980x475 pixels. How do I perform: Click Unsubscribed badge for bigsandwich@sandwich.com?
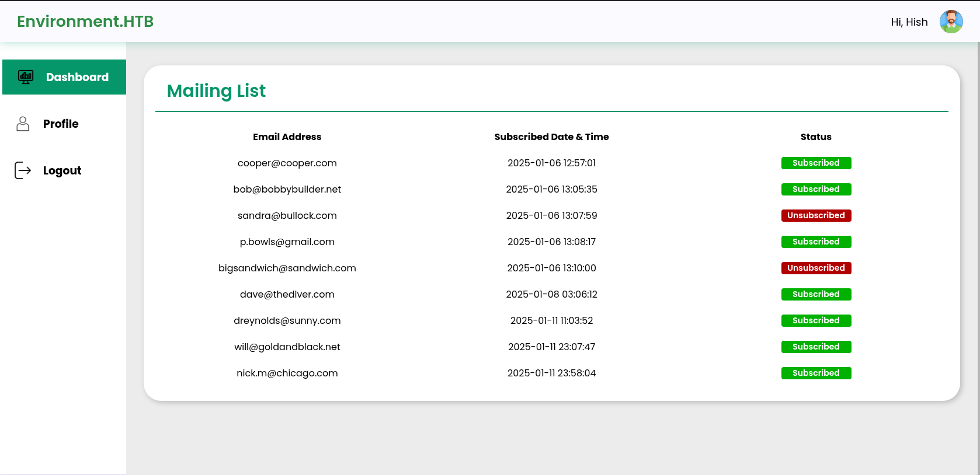[816, 268]
